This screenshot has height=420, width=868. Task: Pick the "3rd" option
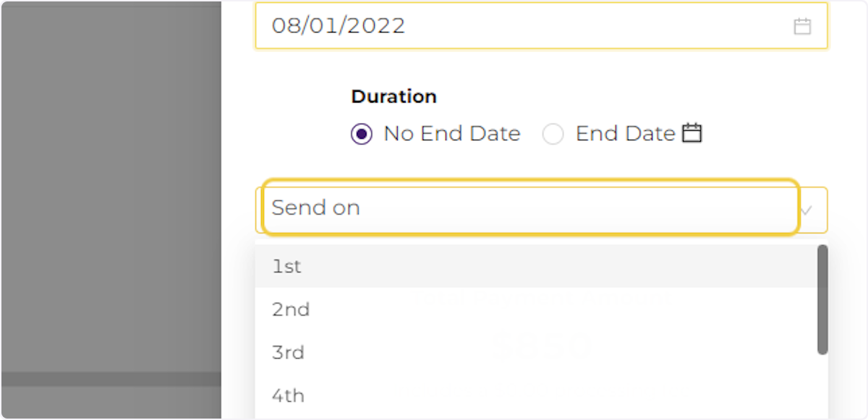click(x=288, y=353)
